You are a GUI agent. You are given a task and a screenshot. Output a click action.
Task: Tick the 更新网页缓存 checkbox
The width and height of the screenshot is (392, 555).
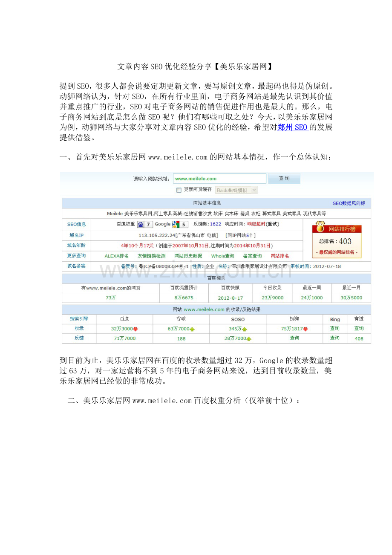tap(179, 190)
